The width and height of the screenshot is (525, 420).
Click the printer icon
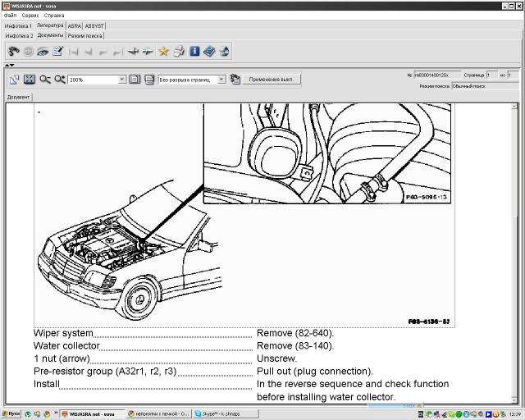tap(179, 51)
